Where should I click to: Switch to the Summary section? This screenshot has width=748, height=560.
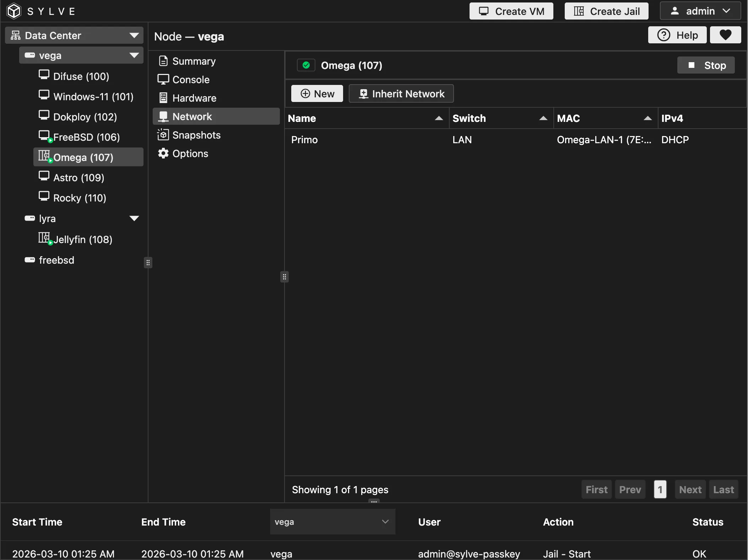coord(194,61)
